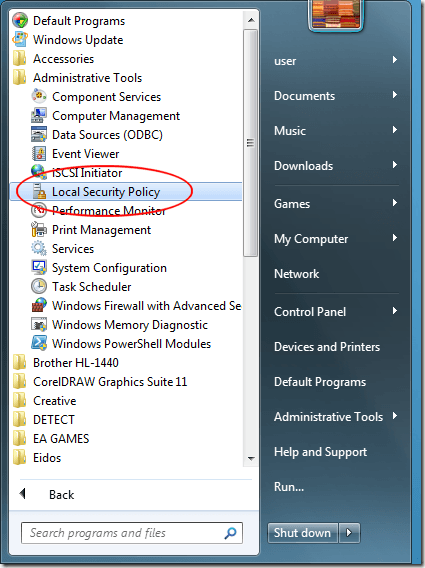Viewport: 425px width, 568px height.
Task: Click the System Configuration icon
Action: [x=39, y=268]
